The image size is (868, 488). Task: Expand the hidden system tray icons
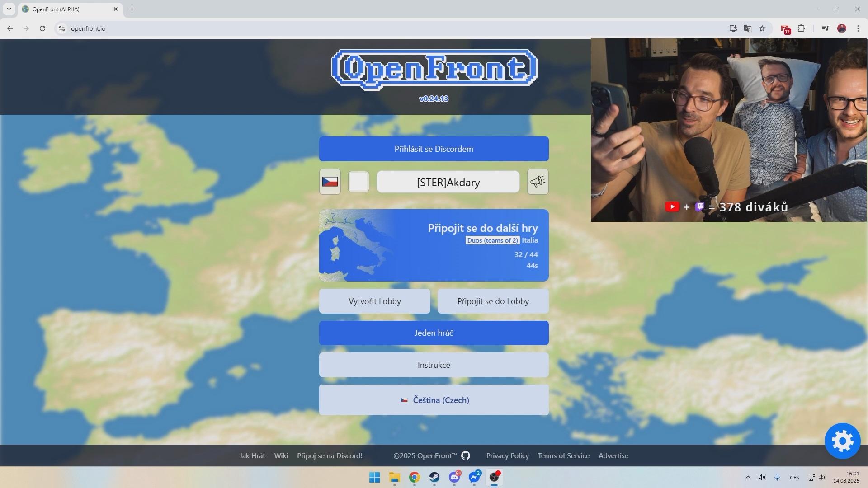pos(748,477)
